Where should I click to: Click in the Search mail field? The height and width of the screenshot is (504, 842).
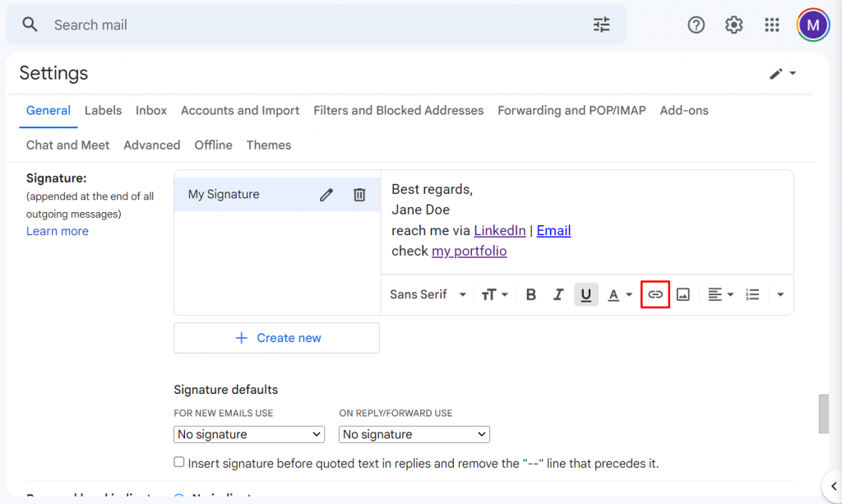pyautogui.click(x=312, y=25)
